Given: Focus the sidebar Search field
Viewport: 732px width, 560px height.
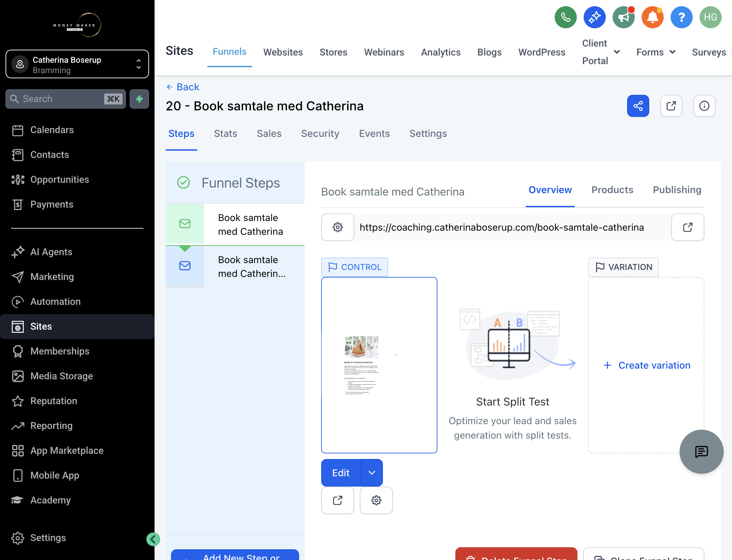Looking at the screenshot, I should pyautogui.click(x=66, y=99).
